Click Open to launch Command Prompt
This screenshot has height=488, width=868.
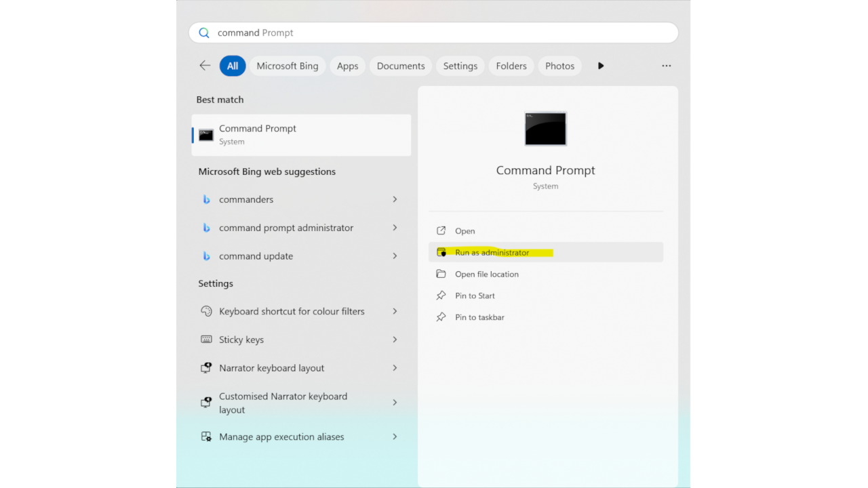(465, 231)
